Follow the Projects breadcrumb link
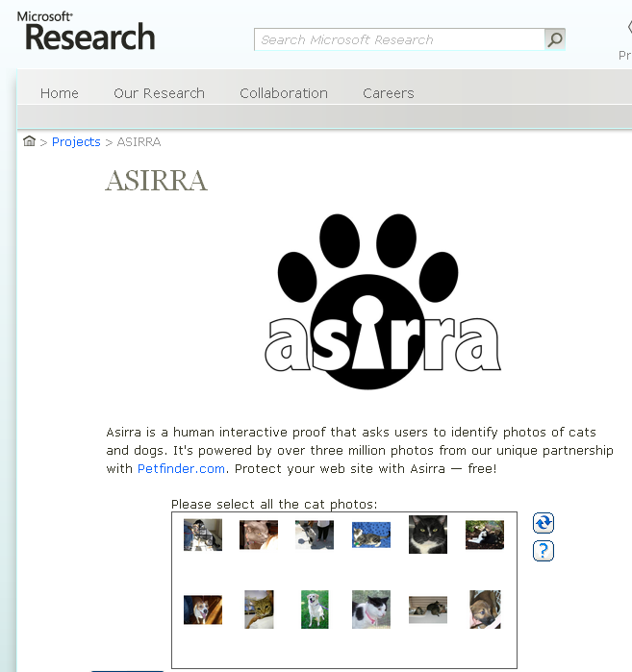632x672 pixels. point(76,142)
